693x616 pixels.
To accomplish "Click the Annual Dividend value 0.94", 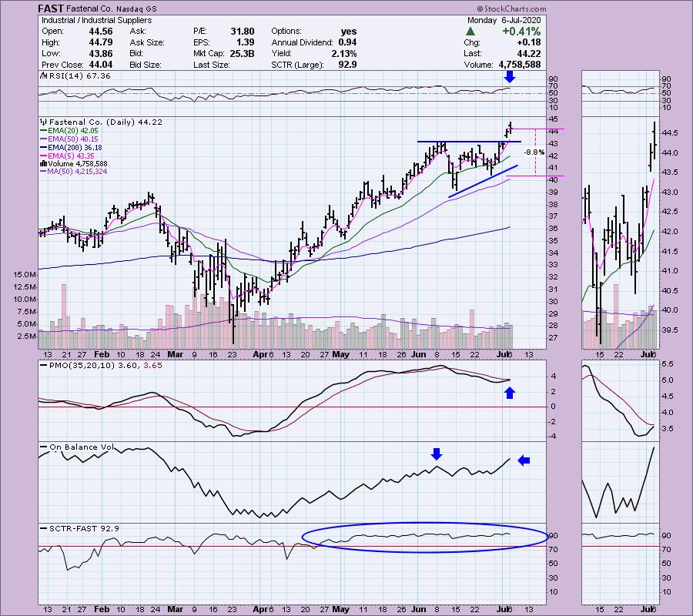I will [347, 42].
